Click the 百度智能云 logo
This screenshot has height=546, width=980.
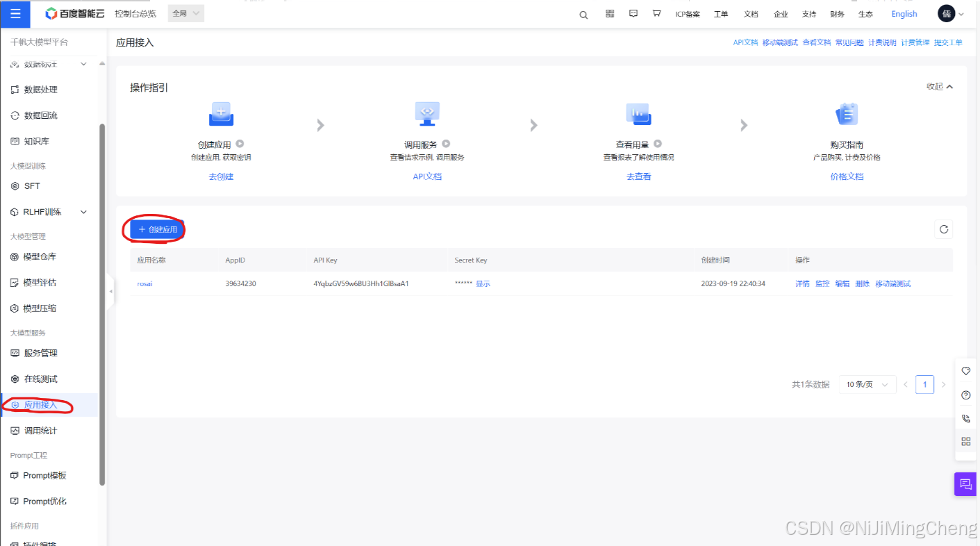tap(76, 14)
